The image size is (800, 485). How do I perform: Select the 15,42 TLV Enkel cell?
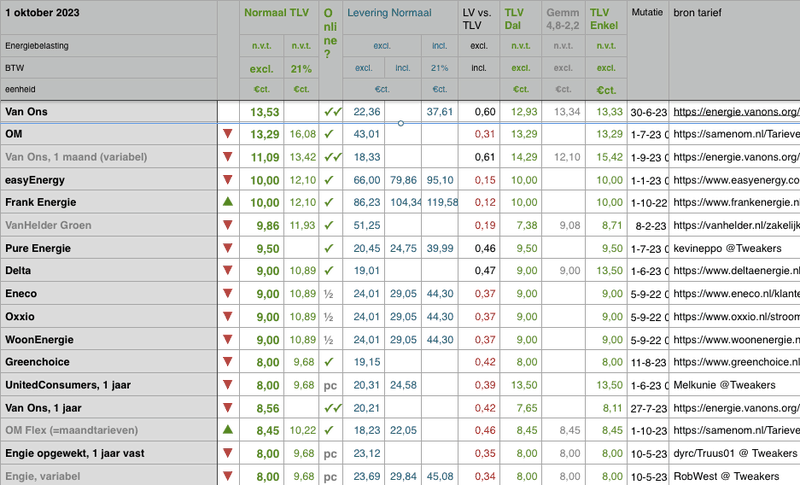click(606, 157)
